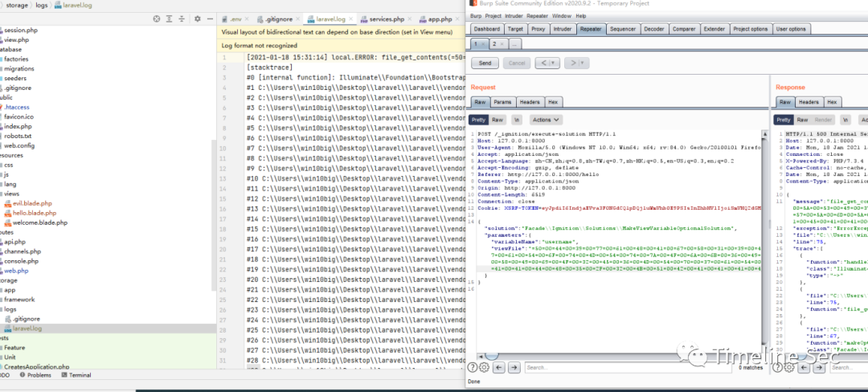Image resolution: width=868 pixels, height=392 pixels.
Task: Click the logs breadcrumb in navigation bar
Action: (43, 5)
